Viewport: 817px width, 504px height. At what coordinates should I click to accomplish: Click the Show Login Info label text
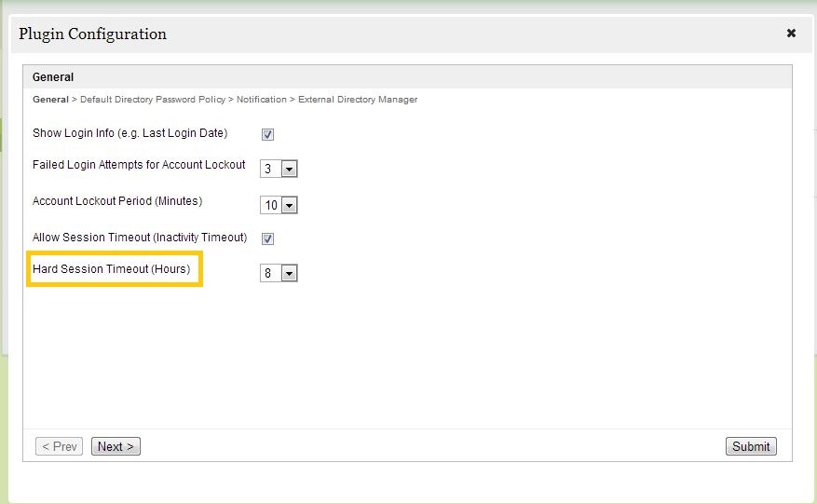[x=129, y=133]
